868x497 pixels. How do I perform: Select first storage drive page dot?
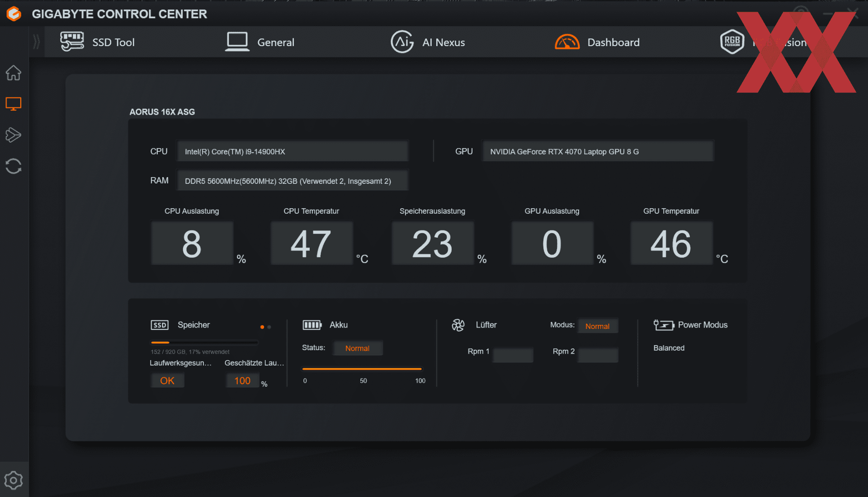pyautogui.click(x=262, y=327)
